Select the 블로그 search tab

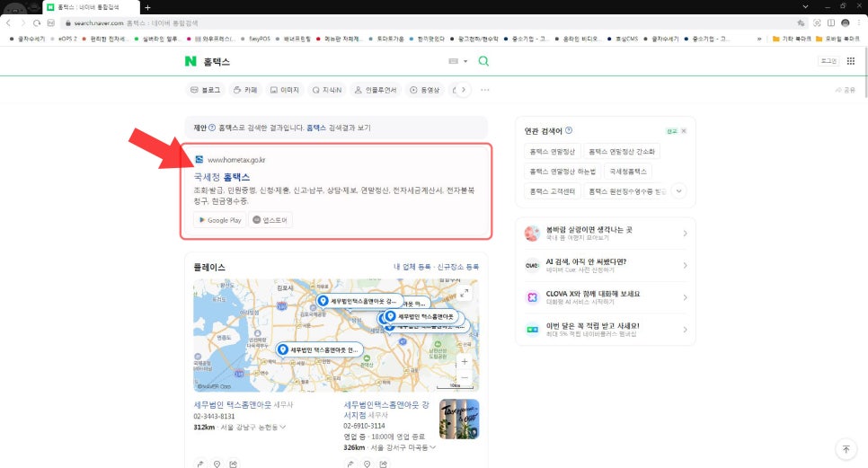pos(206,90)
